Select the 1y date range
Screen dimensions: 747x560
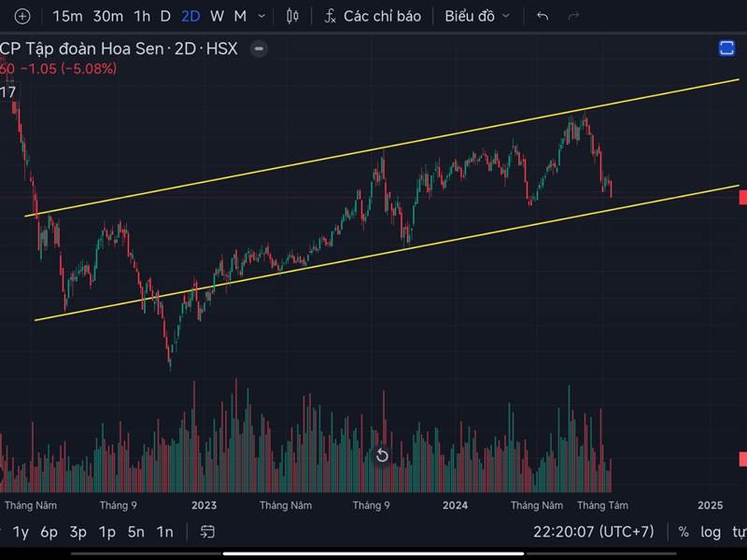coord(21,532)
